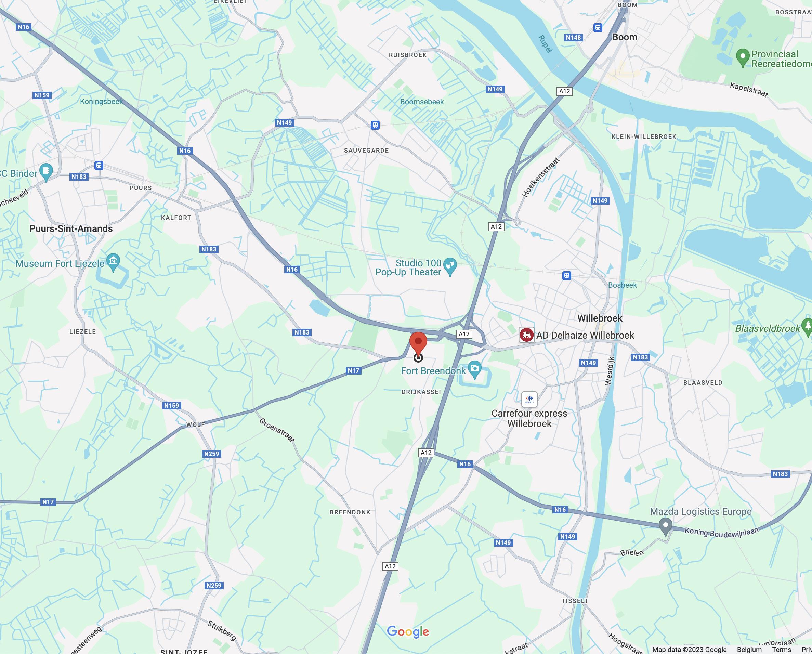Click the Puurs train station icon

[99, 166]
